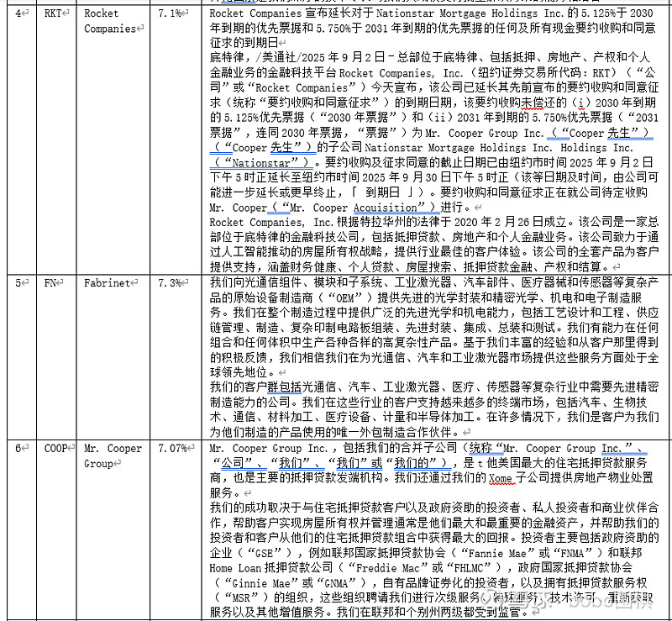Select ticker cell FN
The width and height of the screenshot is (672, 621).
(x=56, y=357)
